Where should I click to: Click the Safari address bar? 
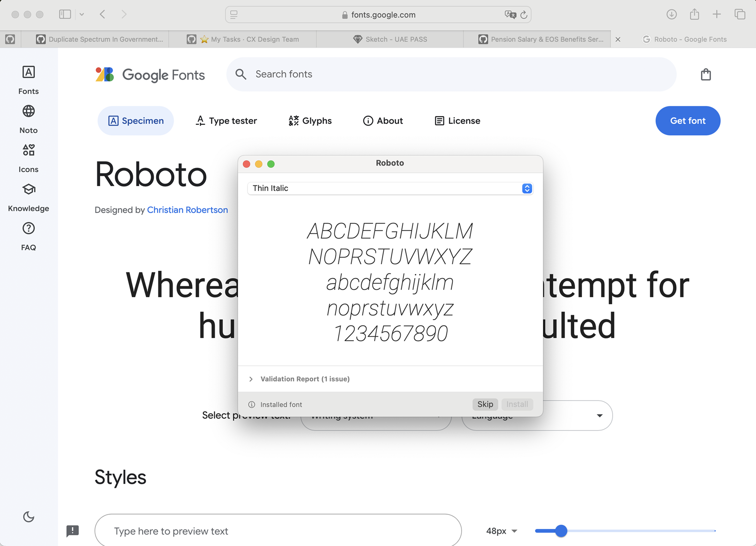pos(378,15)
